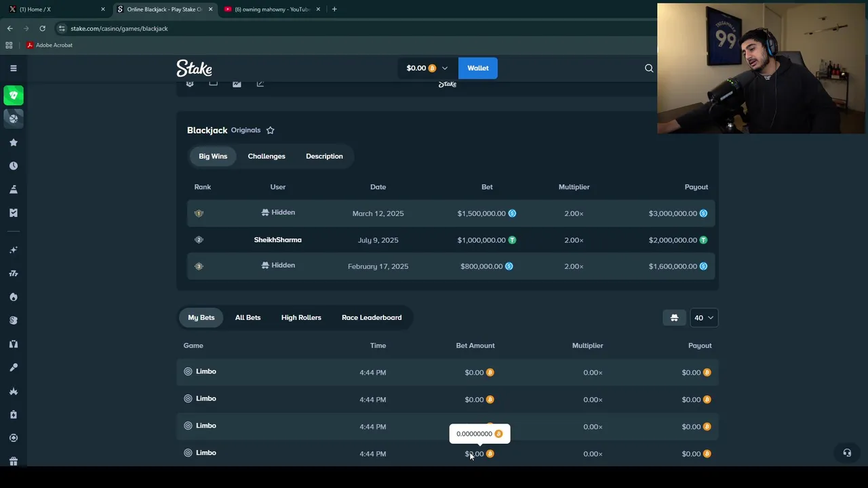Screen dimensions: 868x488
Task: Open the Stake exclusives S icon
Action: pos(13,321)
